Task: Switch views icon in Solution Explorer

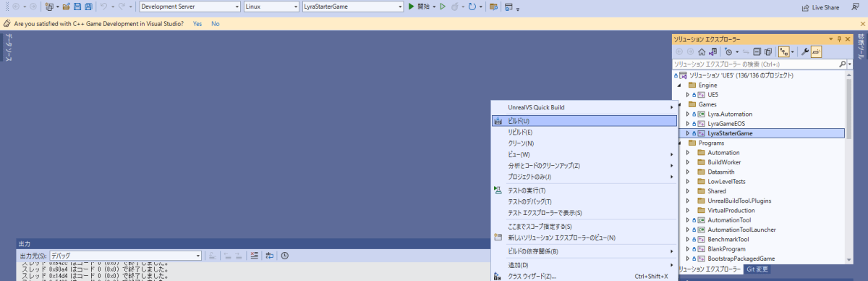Action: point(713,52)
